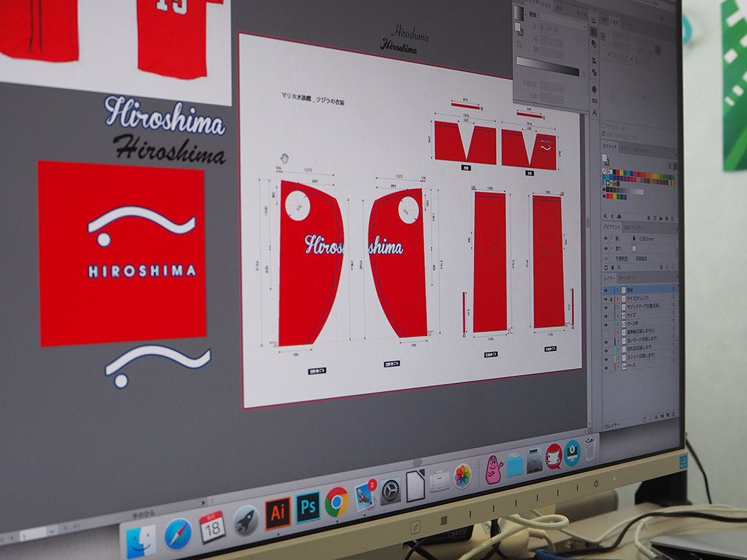
Task: Click the create new layer icon
Action: pyautogui.click(x=667, y=416)
